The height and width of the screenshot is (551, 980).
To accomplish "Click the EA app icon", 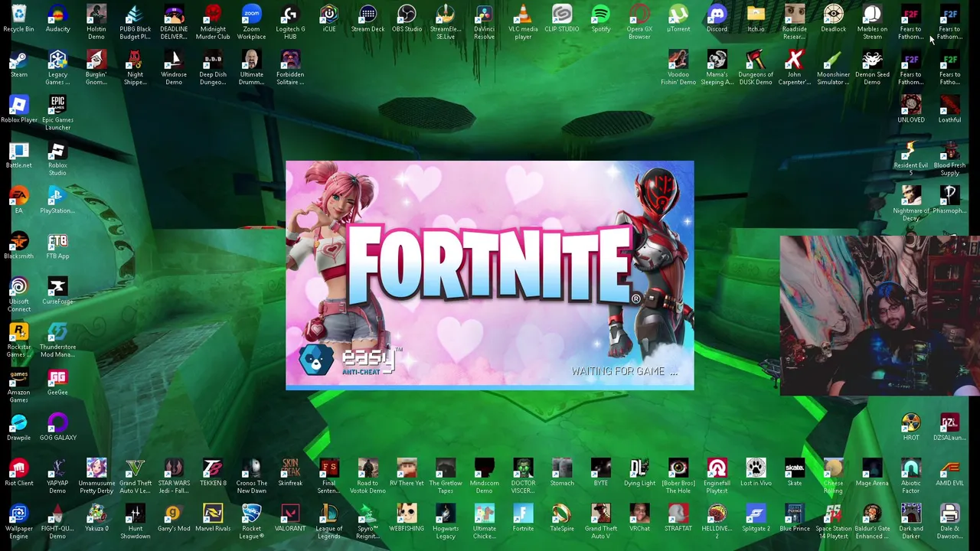I will coord(18,201).
